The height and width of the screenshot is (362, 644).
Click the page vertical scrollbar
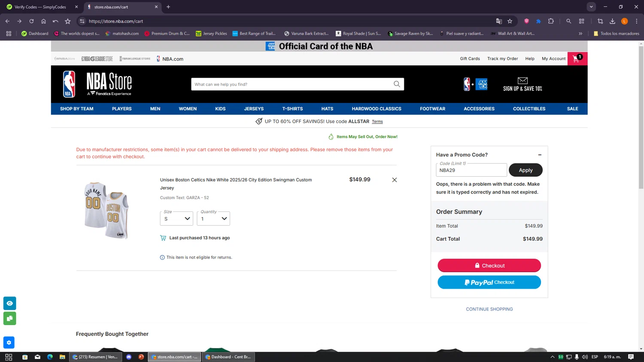641,118
